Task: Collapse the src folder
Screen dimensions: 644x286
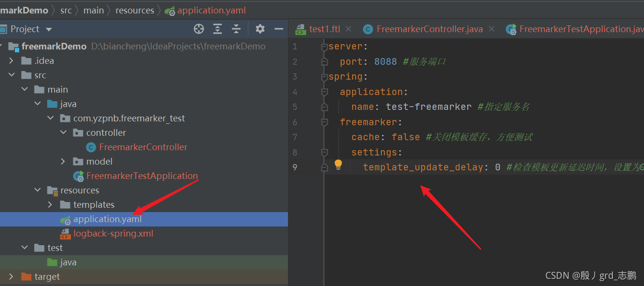Action: 12,75
